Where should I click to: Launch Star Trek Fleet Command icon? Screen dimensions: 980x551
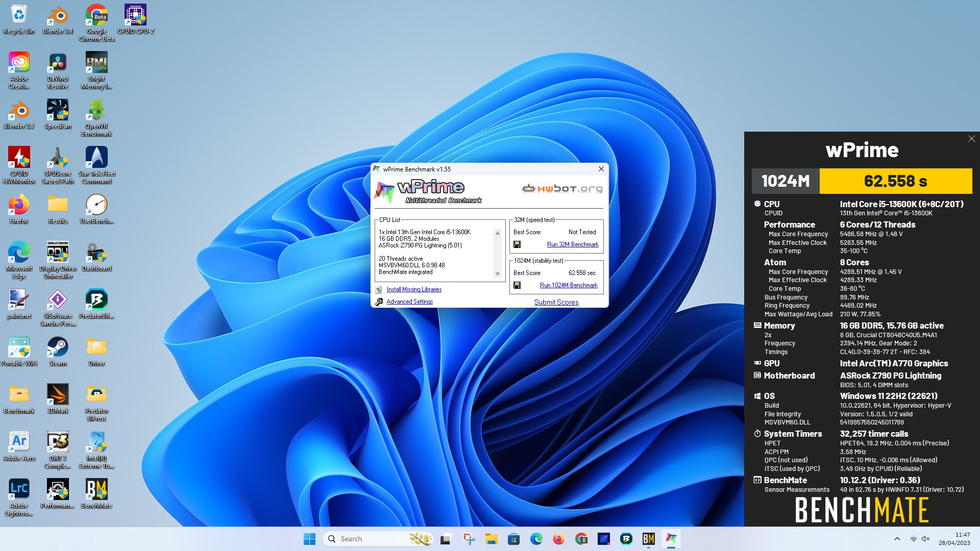click(96, 165)
